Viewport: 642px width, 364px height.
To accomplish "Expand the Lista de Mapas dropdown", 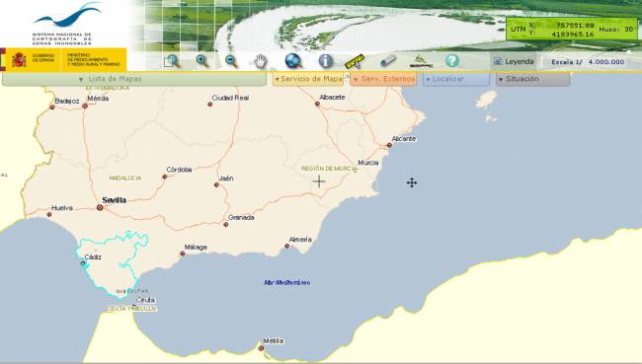I will (134, 79).
